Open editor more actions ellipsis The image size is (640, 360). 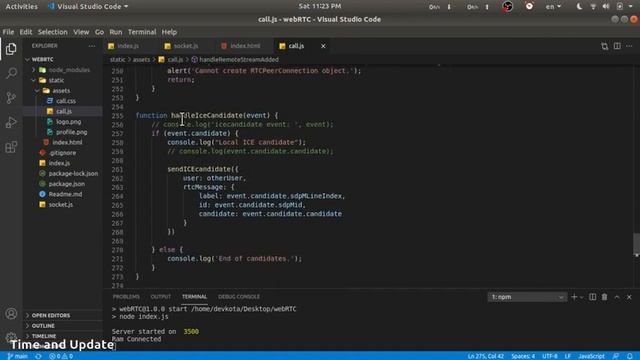629,46
